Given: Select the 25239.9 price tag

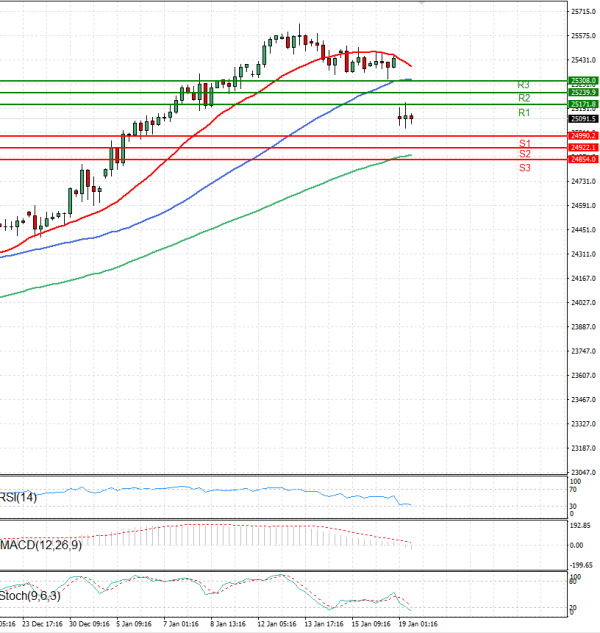Looking at the screenshot, I should point(583,92).
